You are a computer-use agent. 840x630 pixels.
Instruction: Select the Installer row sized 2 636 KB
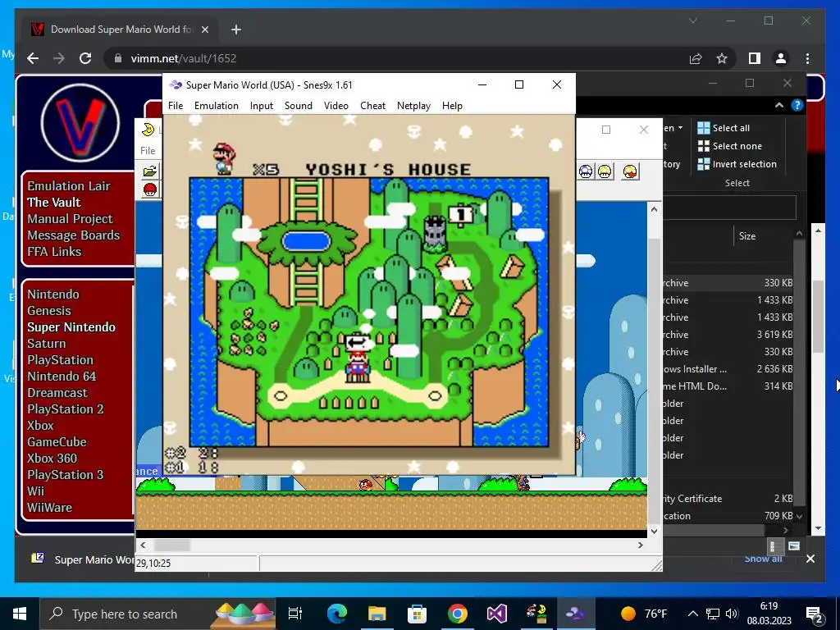(x=728, y=368)
